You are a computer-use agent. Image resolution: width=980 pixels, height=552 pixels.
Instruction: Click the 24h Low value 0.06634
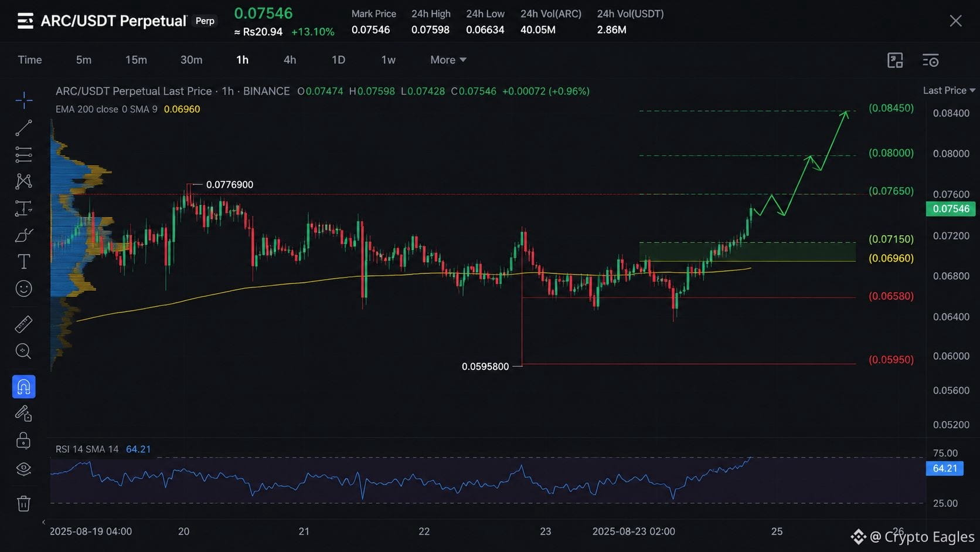[x=485, y=30]
